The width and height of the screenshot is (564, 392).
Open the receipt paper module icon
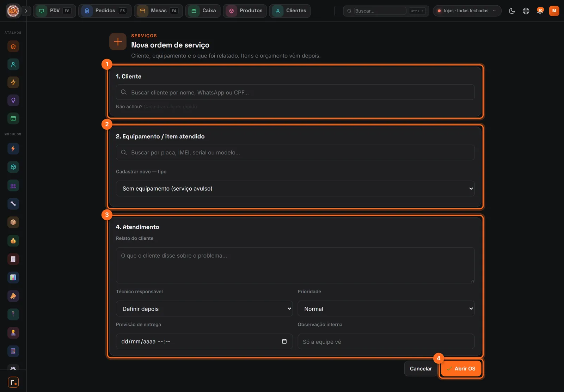tap(13, 259)
